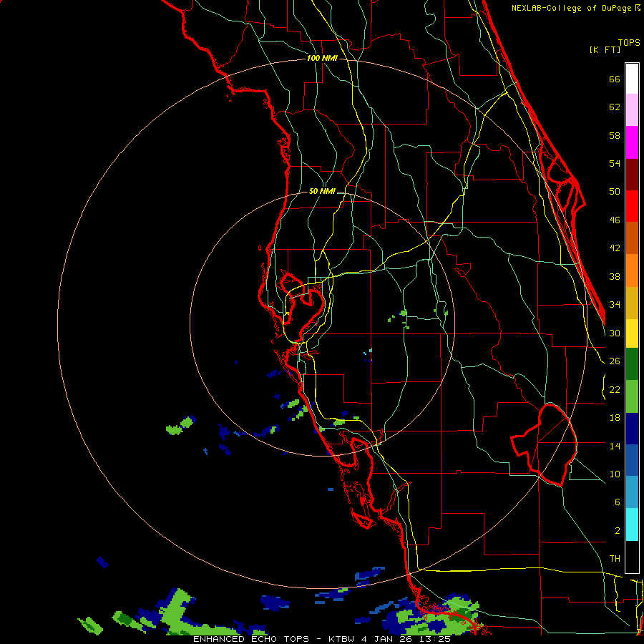Click the 54 legend value
The height and width of the screenshot is (644, 644).
[x=615, y=163]
